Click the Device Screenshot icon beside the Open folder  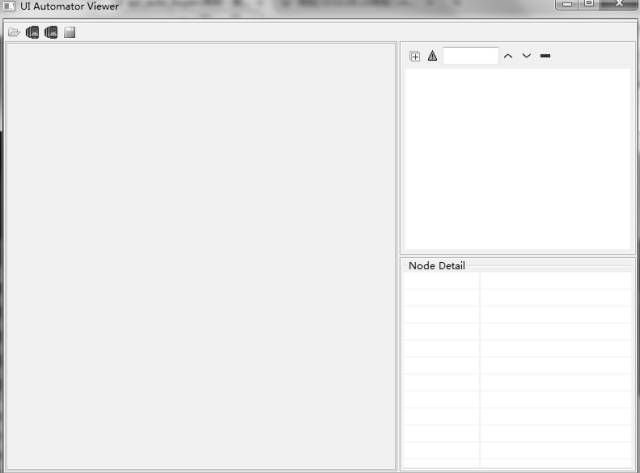click(32, 32)
